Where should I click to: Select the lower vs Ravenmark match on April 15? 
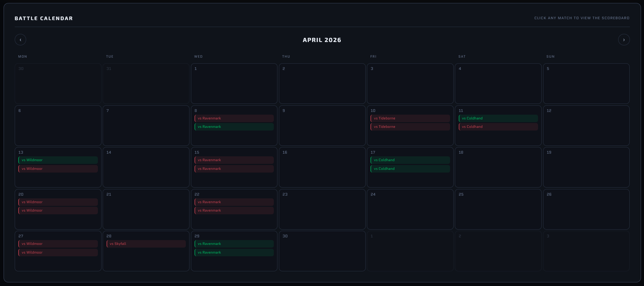point(234,169)
